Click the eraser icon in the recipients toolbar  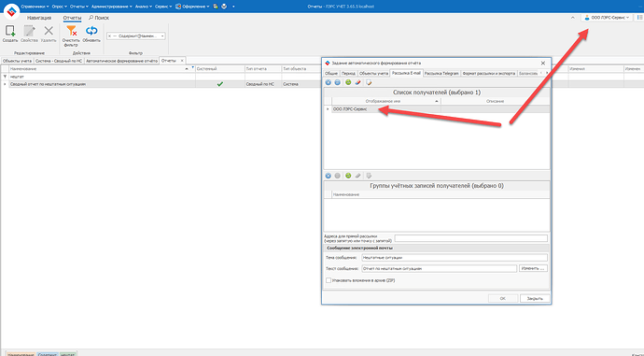(357, 82)
